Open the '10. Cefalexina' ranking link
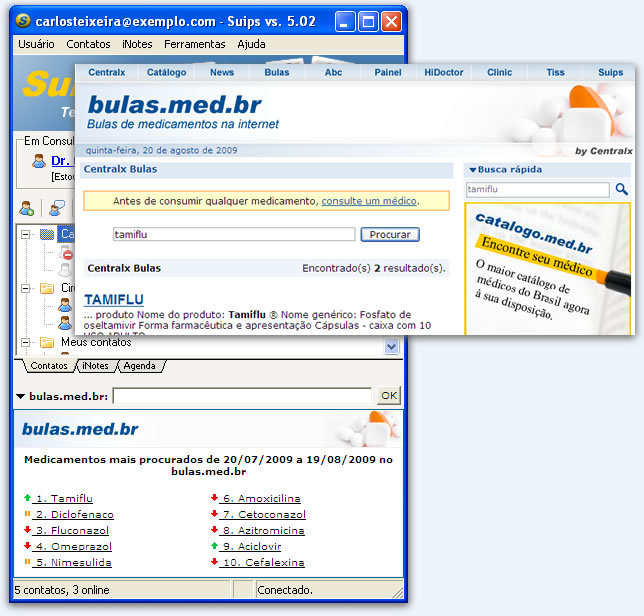The width and height of the screenshot is (644, 616). (x=262, y=562)
